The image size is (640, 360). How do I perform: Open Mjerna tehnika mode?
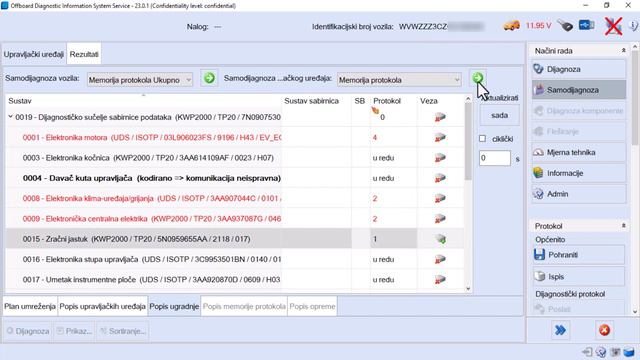(579, 152)
